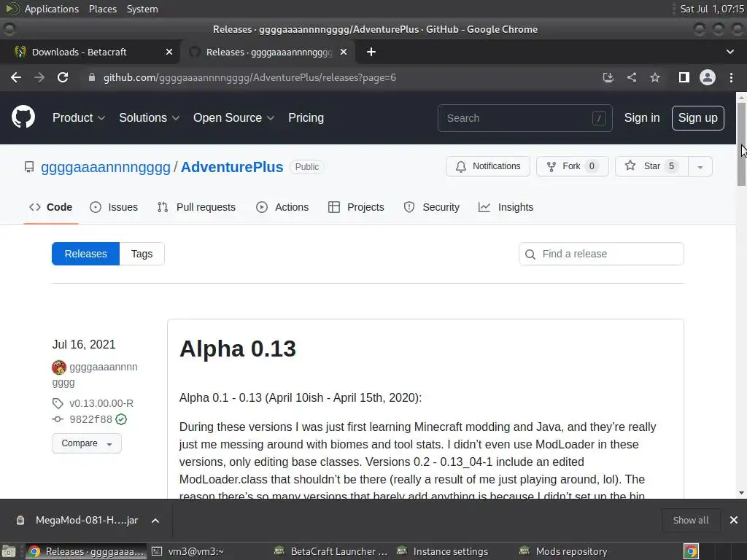Screen dimensions: 747x560
Task: Click the page vertical scrollbar thumb
Action: point(741,143)
